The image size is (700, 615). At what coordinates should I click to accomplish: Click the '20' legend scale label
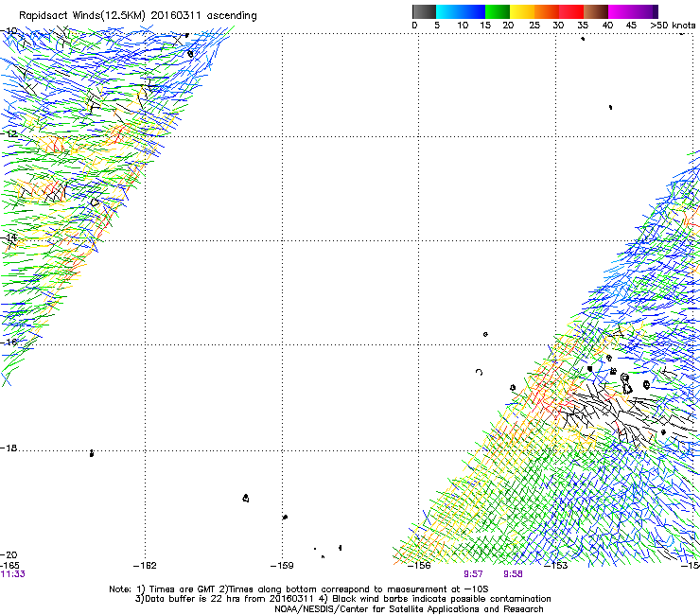508,26
